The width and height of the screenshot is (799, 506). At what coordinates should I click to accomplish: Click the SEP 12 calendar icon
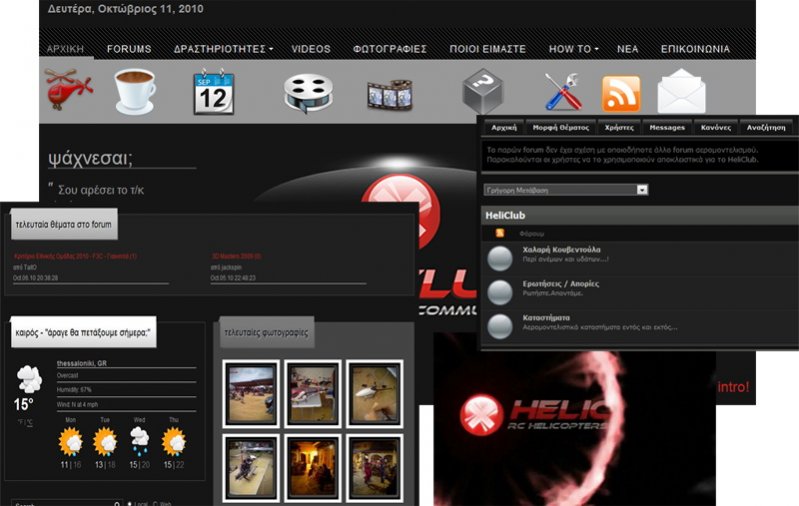pos(214,92)
